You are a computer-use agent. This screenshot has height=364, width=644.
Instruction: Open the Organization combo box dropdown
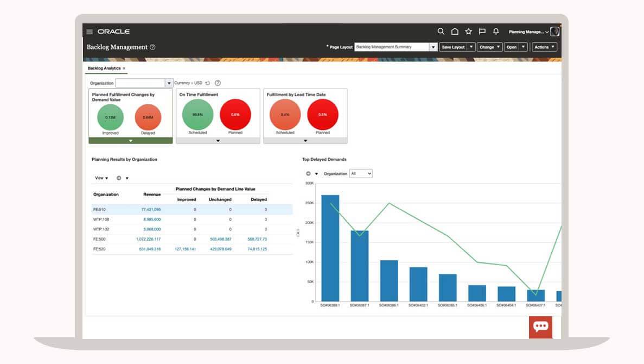[169, 83]
